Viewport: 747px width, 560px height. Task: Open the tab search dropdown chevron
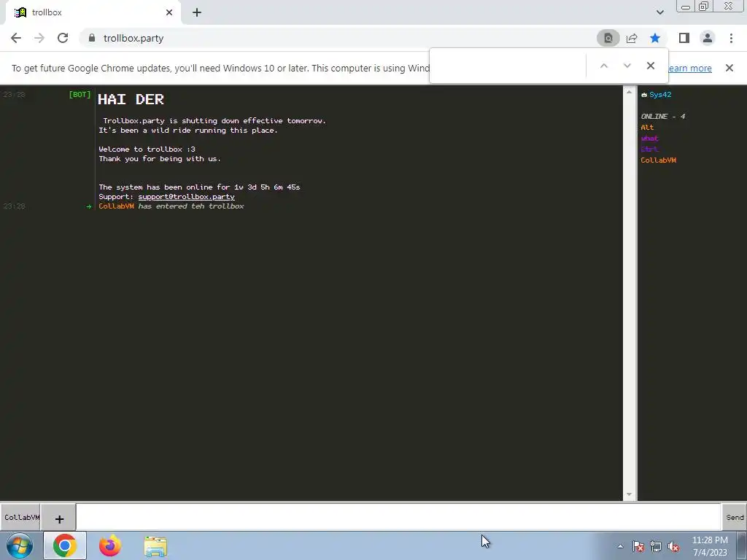pyautogui.click(x=659, y=12)
